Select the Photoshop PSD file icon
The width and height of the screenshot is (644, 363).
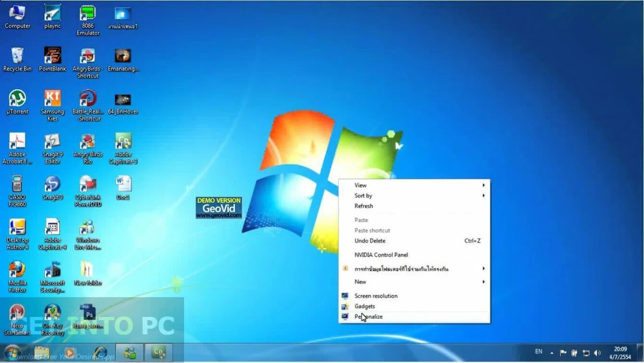(88, 316)
